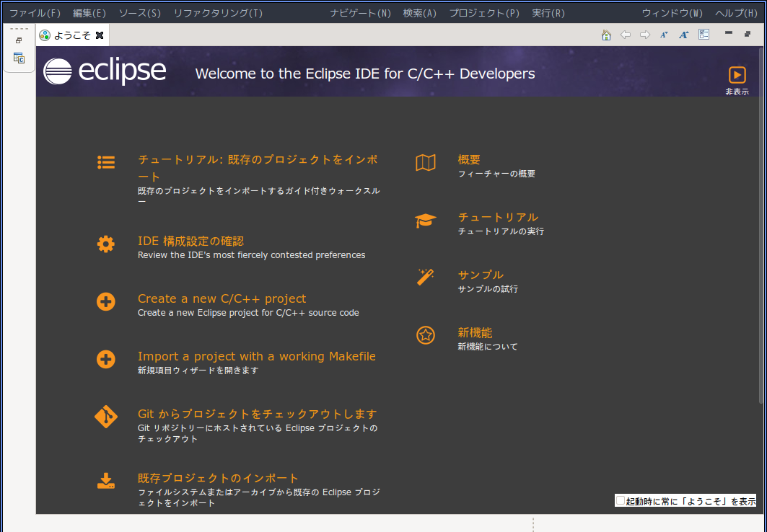Click 'Create a new Eclipse project for C/C++ source code'
This screenshot has width=767, height=532.
tap(248, 313)
